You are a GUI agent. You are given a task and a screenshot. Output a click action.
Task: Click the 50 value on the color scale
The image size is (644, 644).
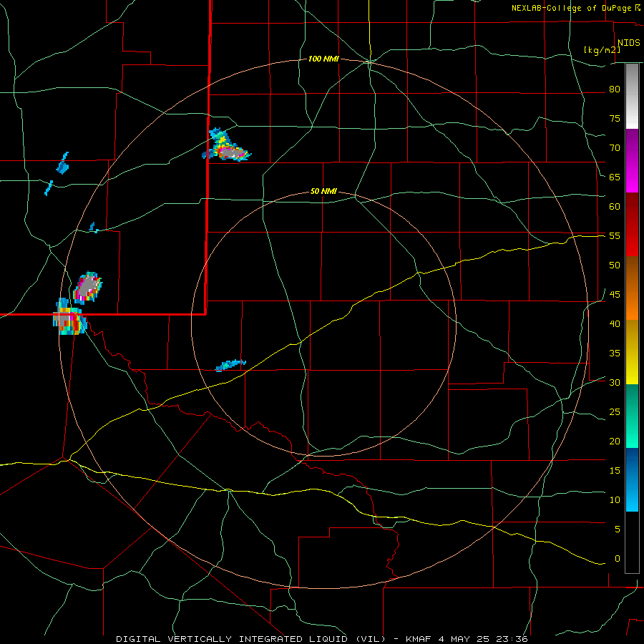tap(615, 265)
